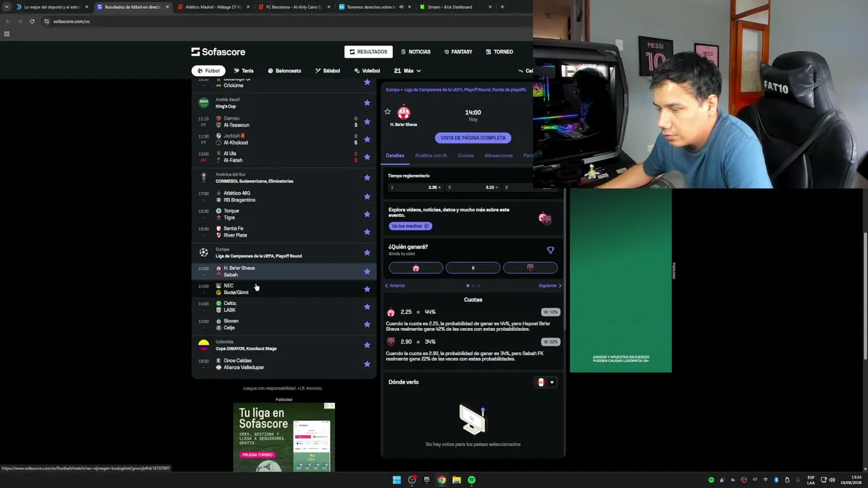Open File Explorer from the taskbar

point(456,480)
